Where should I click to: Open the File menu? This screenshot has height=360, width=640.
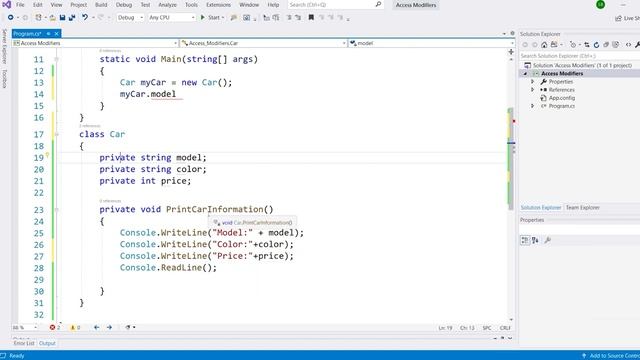tap(20, 5)
